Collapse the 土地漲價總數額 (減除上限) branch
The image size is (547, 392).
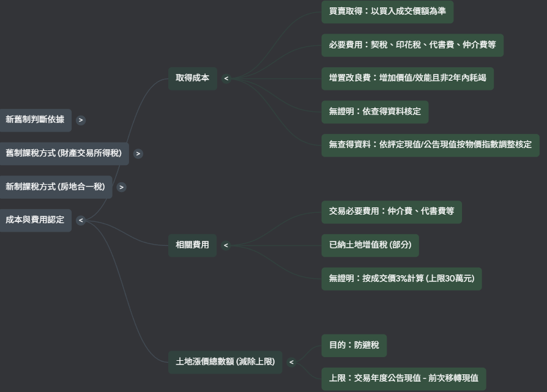pyautogui.click(x=291, y=362)
